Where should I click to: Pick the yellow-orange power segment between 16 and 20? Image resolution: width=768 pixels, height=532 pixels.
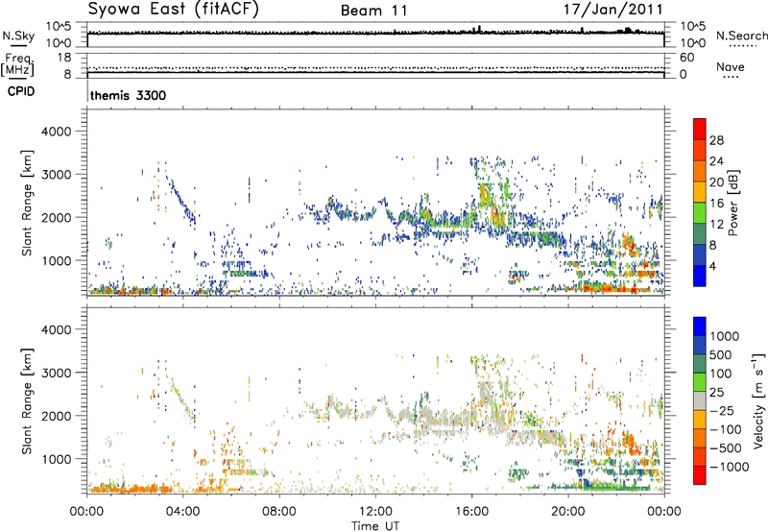(x=700, y=192)
